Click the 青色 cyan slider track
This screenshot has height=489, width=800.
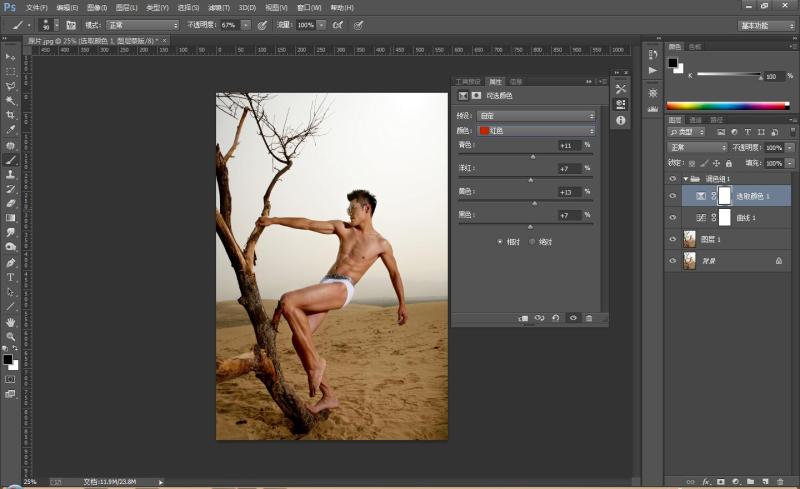click(x=526, y=154)
